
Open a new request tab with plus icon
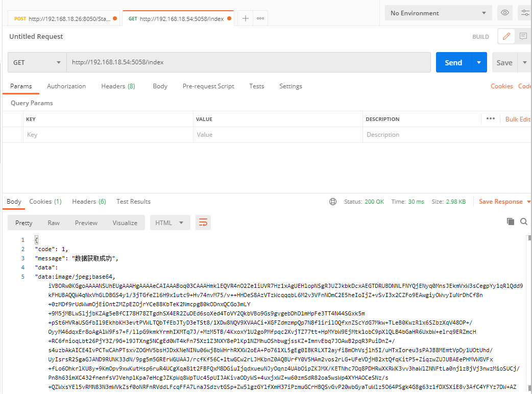click(x=245, y=18)
